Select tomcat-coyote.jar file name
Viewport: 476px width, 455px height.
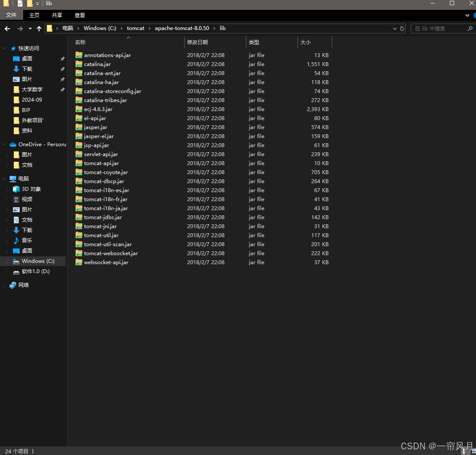pyautogui.click(x=106, y=172)
